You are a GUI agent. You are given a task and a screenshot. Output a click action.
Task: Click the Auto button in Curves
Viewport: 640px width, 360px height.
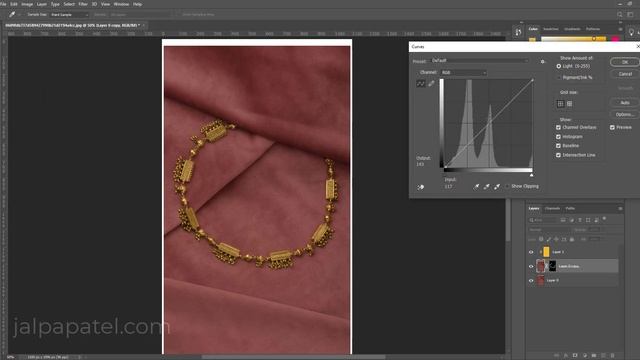[625, 102]
